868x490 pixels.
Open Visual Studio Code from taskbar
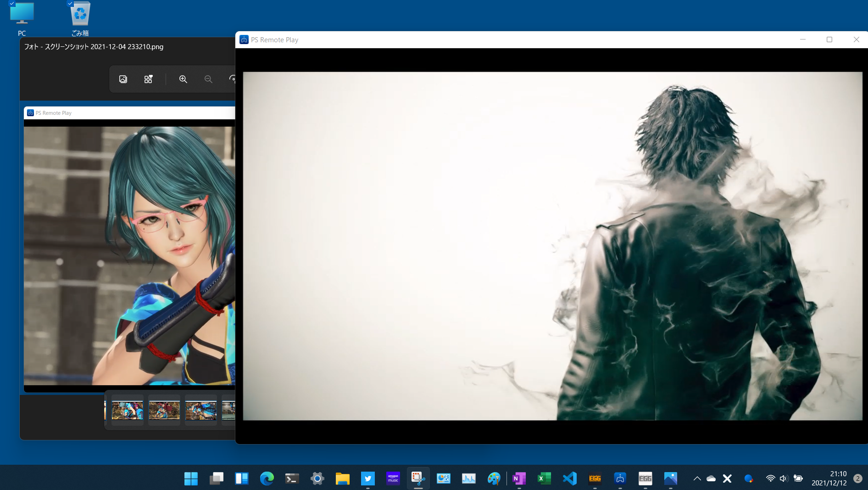coord(569,479)
